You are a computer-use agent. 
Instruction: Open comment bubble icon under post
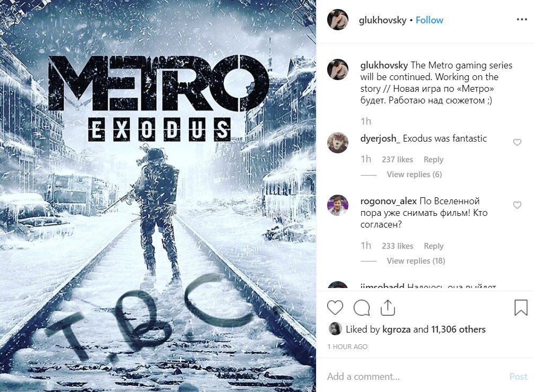361,308
